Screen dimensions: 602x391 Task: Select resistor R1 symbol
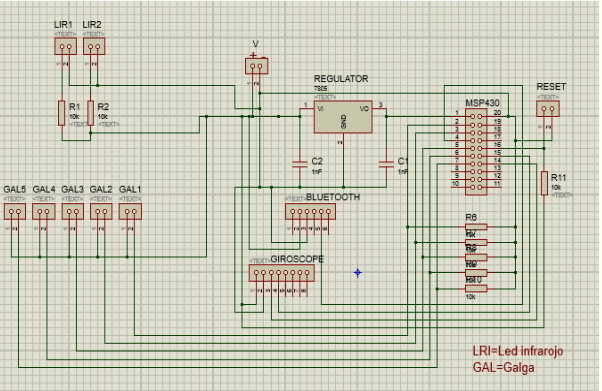tap(62, 113)
